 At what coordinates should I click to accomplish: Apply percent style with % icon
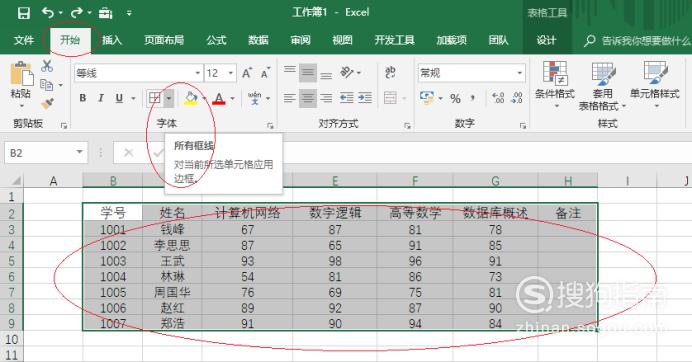coord(455,98)
